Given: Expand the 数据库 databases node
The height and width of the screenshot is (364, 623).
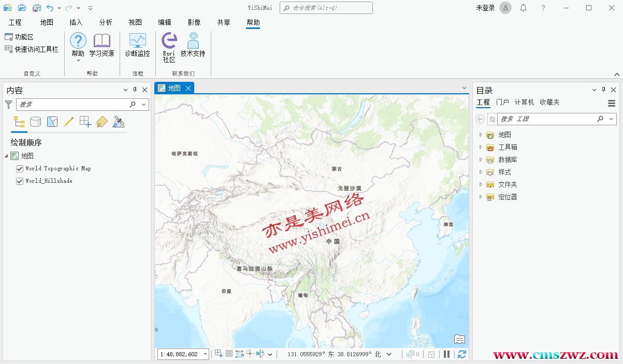Looking at the screenshot, I should coord(481,159).
